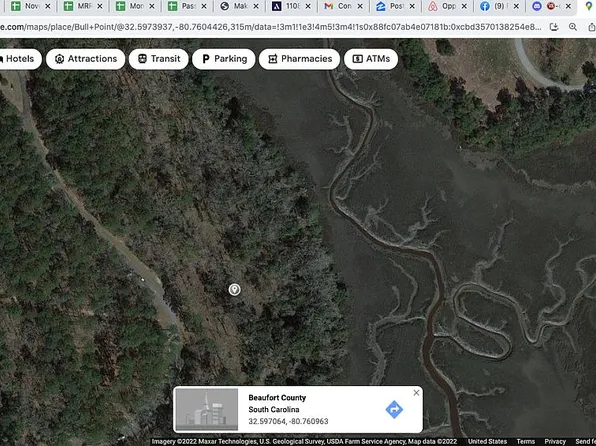Open the Privacy link in map footer

[555, 441]
